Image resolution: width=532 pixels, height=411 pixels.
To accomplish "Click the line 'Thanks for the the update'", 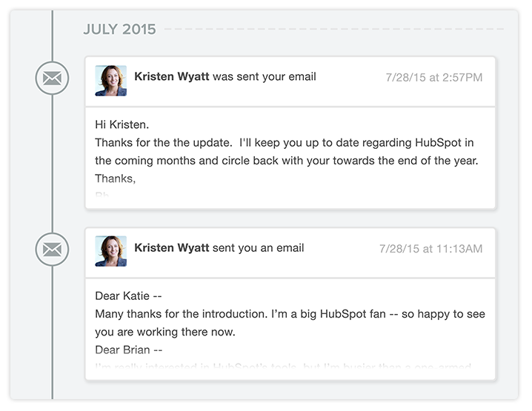I will point(285,143).
